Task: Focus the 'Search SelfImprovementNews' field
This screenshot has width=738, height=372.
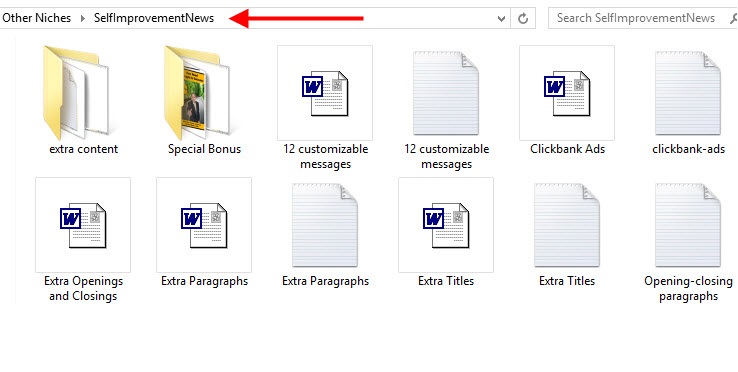Action: (642, 18)
